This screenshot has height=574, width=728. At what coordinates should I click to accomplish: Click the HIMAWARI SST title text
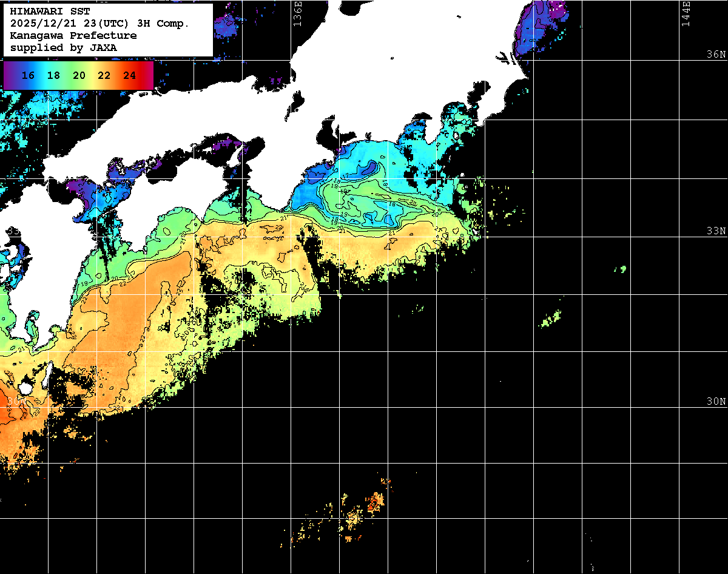(x=50, y=12)
